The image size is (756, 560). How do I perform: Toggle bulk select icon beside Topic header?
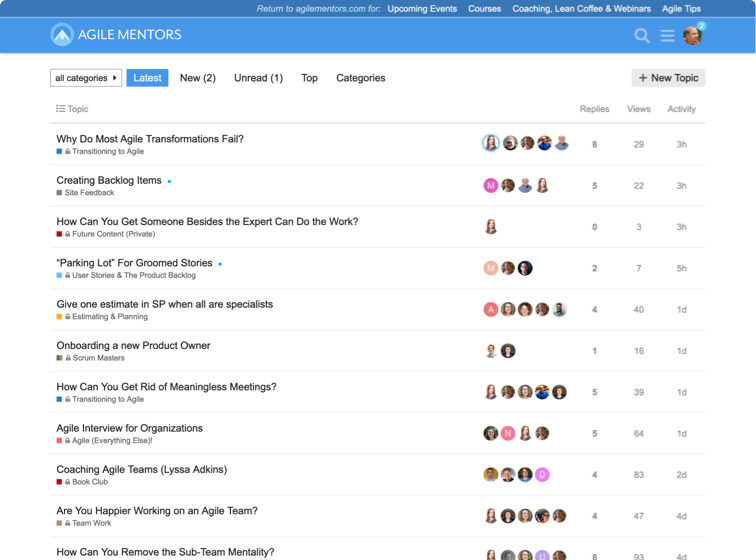(x=60, y=109)
